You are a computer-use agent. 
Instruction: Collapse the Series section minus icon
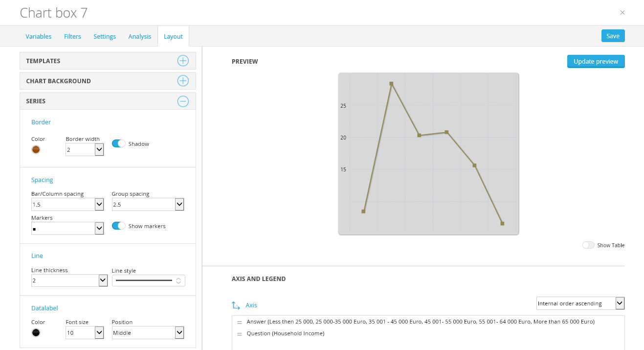[183, 101]
